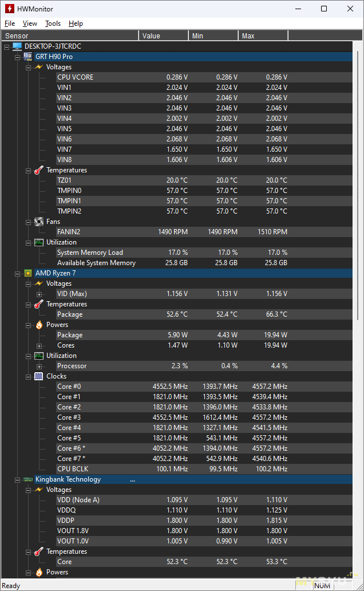Click the flame Powers icon under Kingbank Technology
Screen dimensions: 364x591
(x=39, y=572)
